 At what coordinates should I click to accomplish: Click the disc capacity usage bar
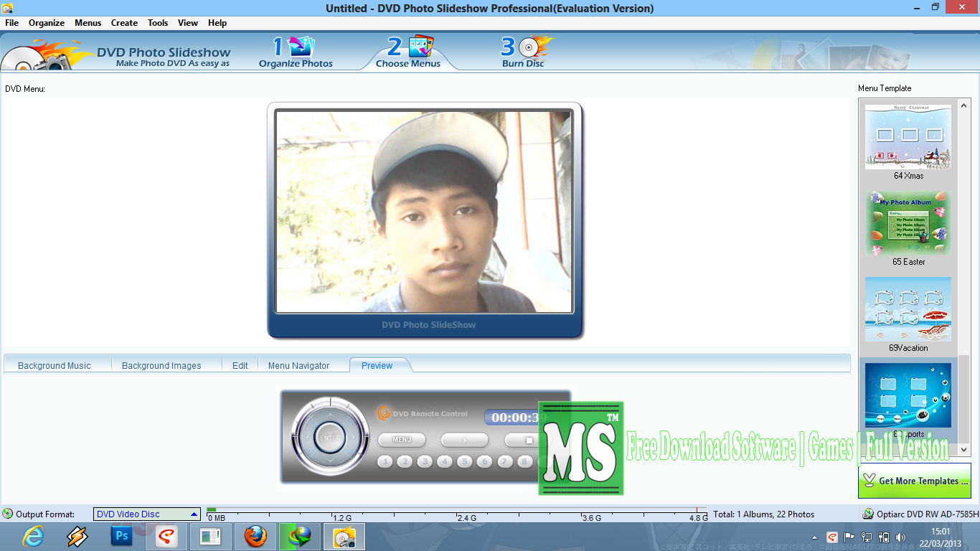click(x=456, y=514)
